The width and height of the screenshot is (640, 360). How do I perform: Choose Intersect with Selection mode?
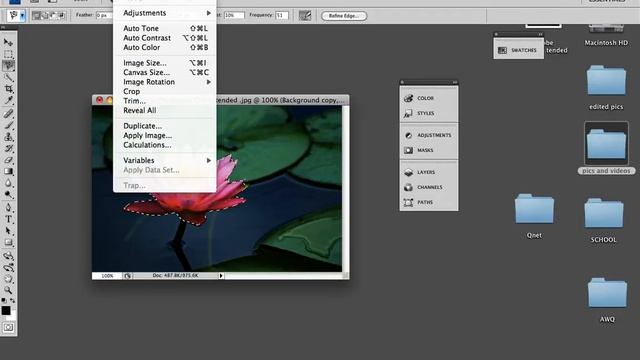[61, 16]
